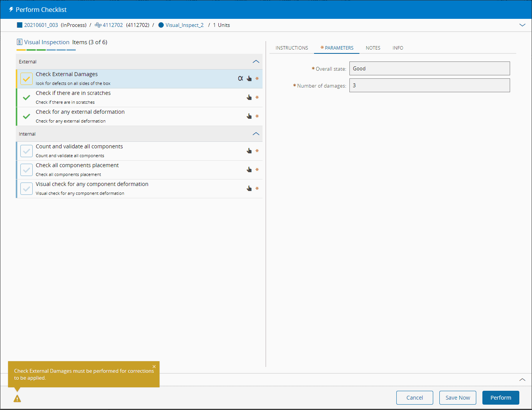Toggle the Check External Damages checkbox
The image size is (532, 410).
[27, 79]
